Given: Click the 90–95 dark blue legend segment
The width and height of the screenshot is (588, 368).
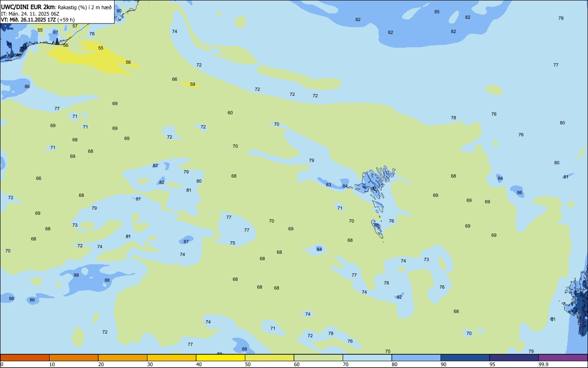Looking at the screenshot, I should (x=465, y=357).
